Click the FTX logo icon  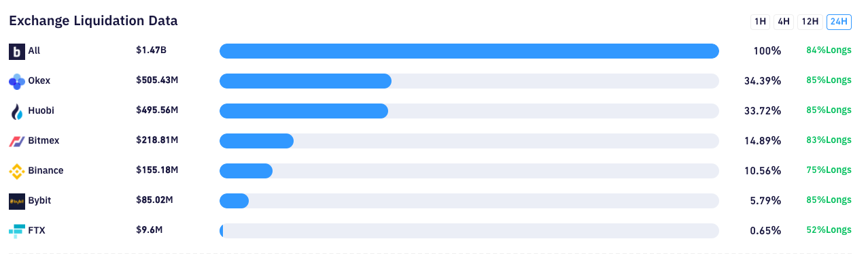tap(17, 231)
